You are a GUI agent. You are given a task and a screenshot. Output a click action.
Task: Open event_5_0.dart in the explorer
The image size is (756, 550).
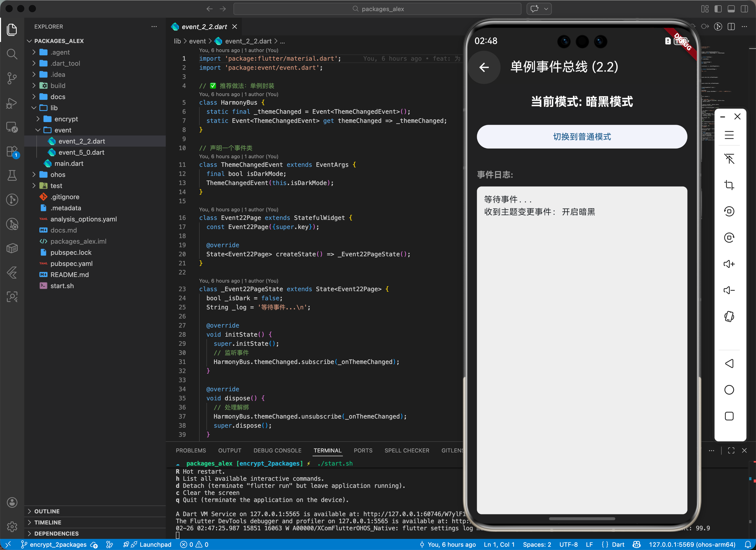click(81, 152)
